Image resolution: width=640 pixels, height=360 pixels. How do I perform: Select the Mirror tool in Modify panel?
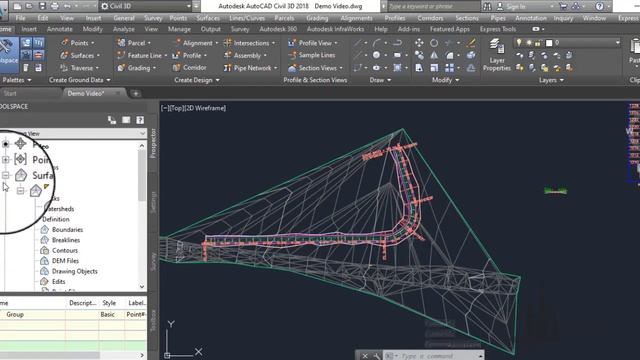coord(434,55)
